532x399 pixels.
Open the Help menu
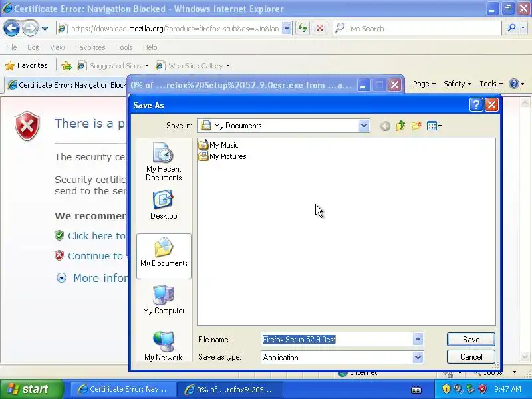[150, 47]
